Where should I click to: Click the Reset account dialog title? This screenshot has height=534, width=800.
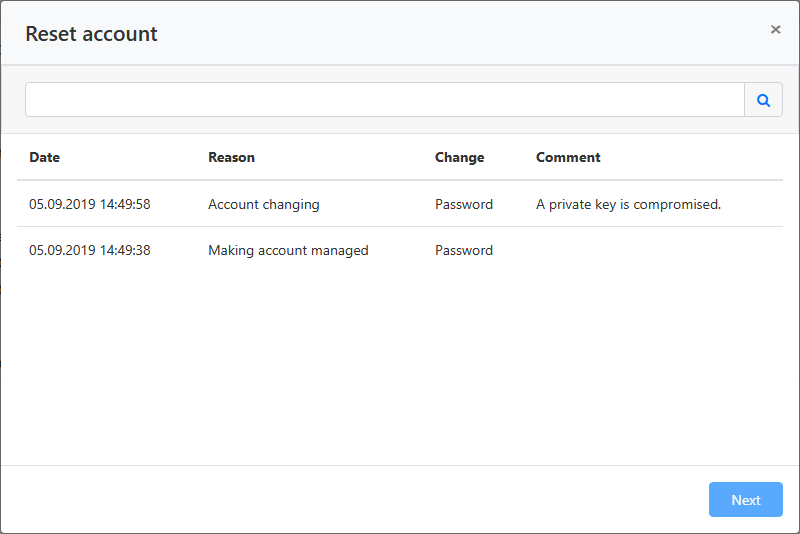(x=91, y=34)
